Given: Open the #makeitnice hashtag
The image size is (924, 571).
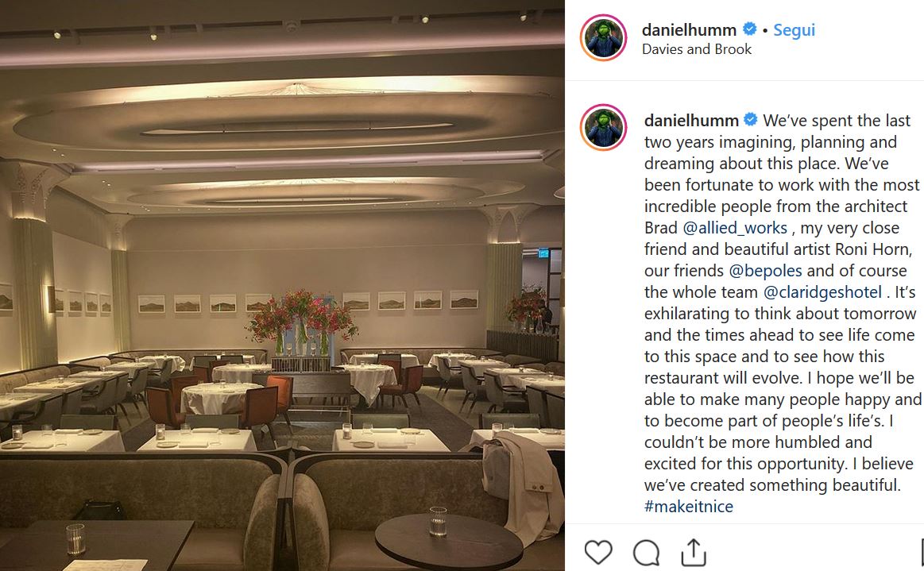Looking at the screenshot, I should 689,507.
